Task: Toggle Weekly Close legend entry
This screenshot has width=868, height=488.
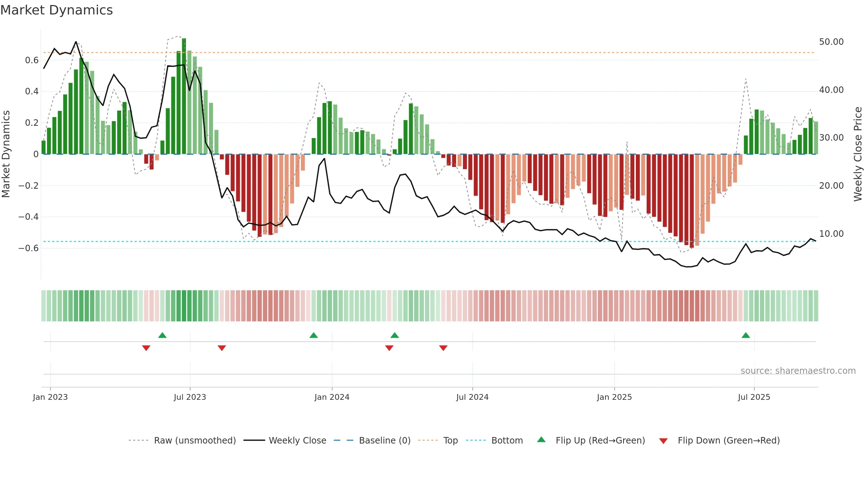Action: click(285, 440)
